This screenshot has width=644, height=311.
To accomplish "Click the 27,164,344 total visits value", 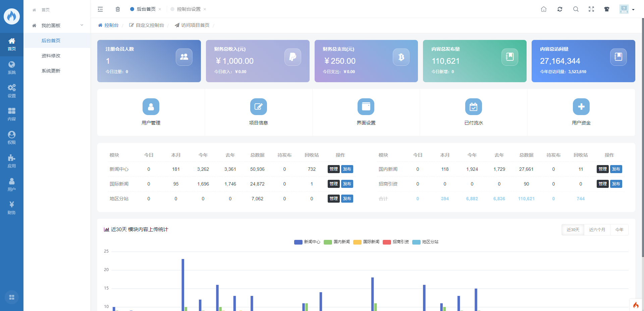I will click(x=560, y=61).
